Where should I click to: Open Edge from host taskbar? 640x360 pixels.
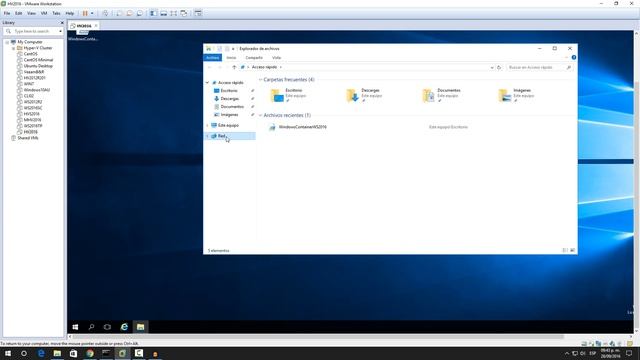[x=41, y=353]
